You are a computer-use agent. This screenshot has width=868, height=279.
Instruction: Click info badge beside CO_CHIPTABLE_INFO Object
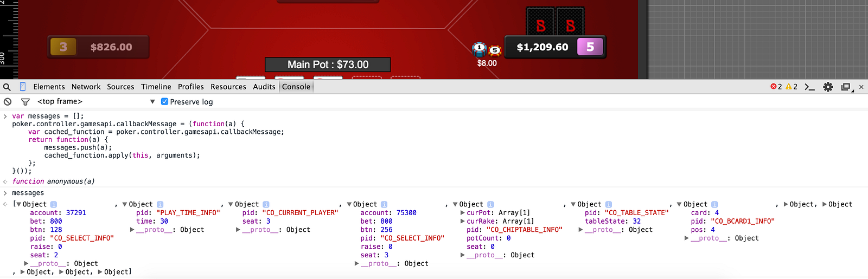point(490,204)
